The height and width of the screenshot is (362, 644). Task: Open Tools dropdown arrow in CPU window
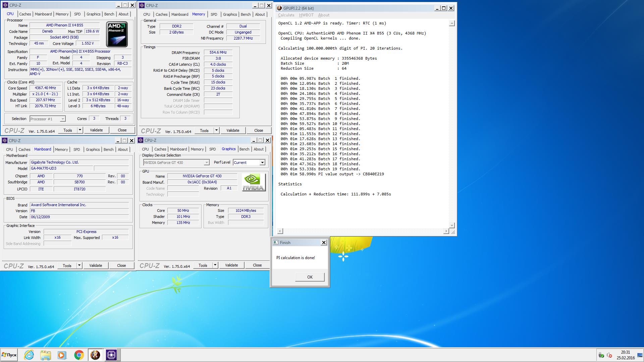pos(80,130)
